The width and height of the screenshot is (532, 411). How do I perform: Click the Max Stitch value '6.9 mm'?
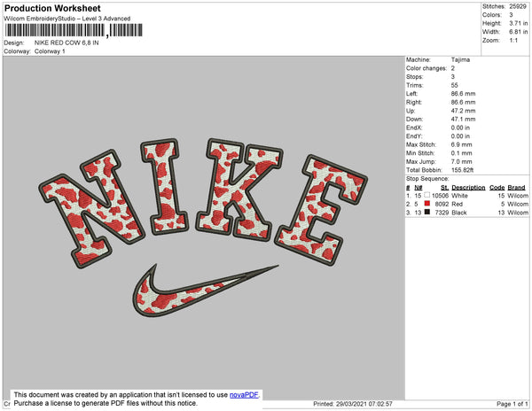tap(461, 144)
